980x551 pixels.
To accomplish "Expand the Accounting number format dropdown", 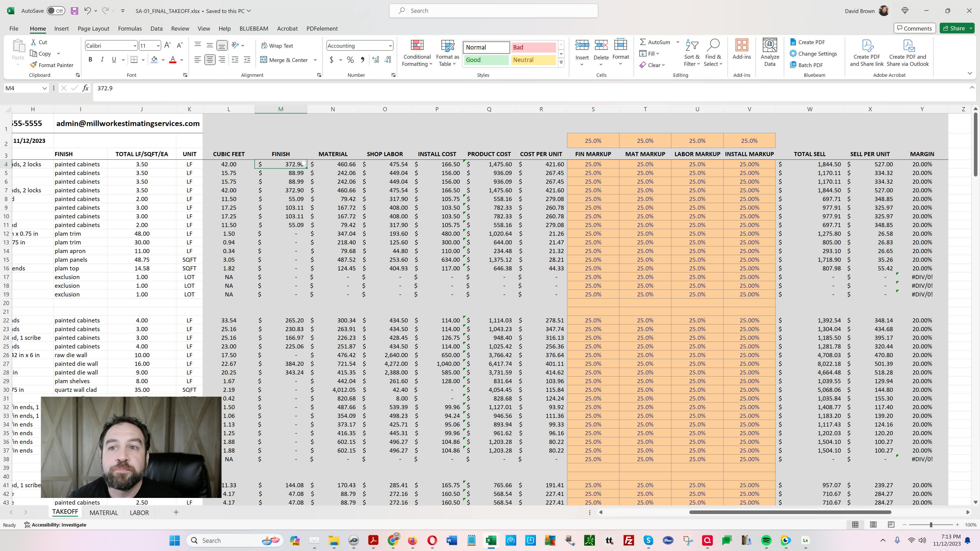I will (x=390, y=46).
